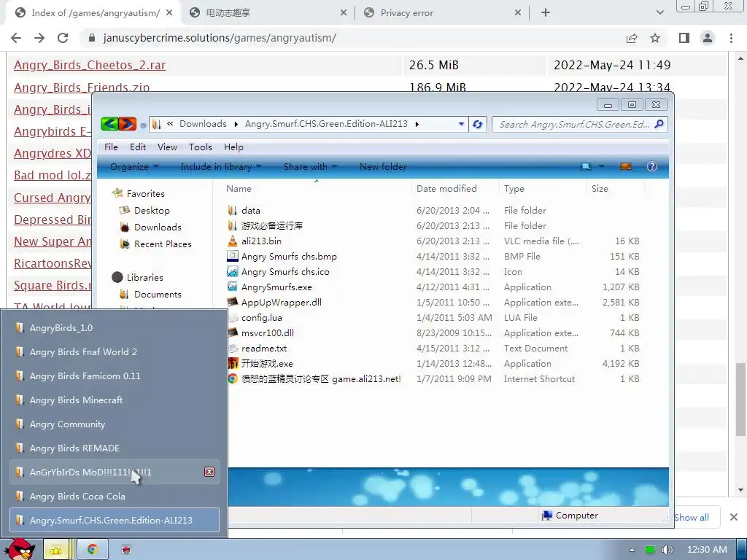The width and height of the screenshot is (747, 560).
Task: Open the Tools menu in Explorer
Action: (200, 147)
